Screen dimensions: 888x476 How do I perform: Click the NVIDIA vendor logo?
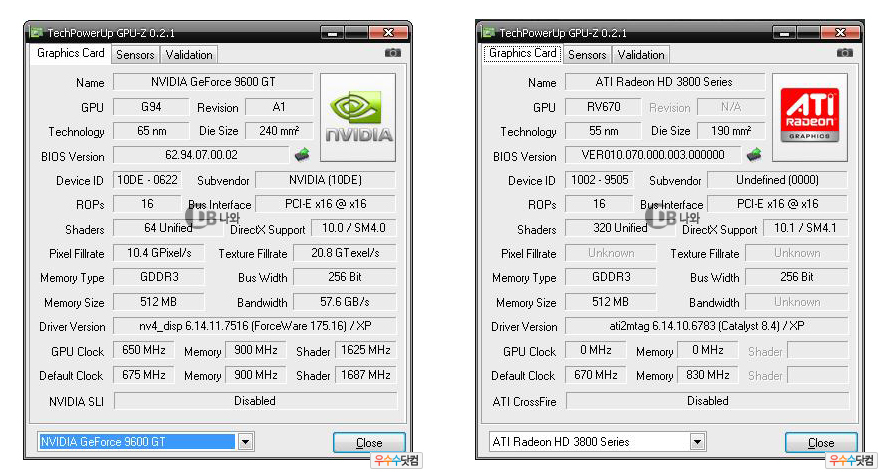pos(358,117)
